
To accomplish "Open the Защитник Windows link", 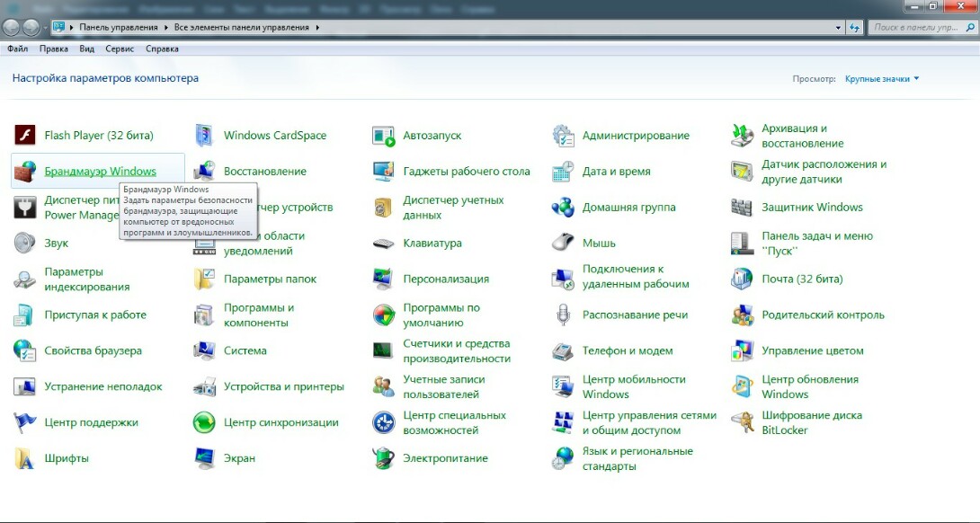I will pyautogui.click(x=812, y=208).
